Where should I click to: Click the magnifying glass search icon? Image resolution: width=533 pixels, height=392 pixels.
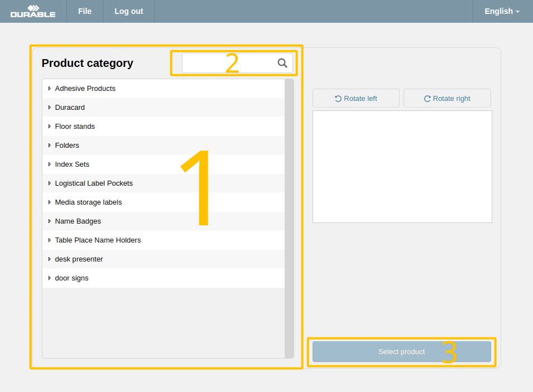tap(282, 63)
